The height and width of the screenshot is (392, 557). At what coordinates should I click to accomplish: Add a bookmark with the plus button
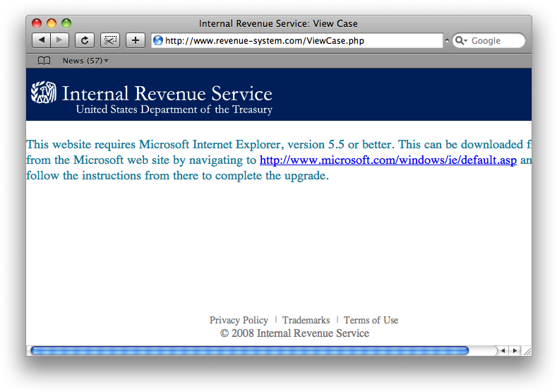click(x=136, y=40)
